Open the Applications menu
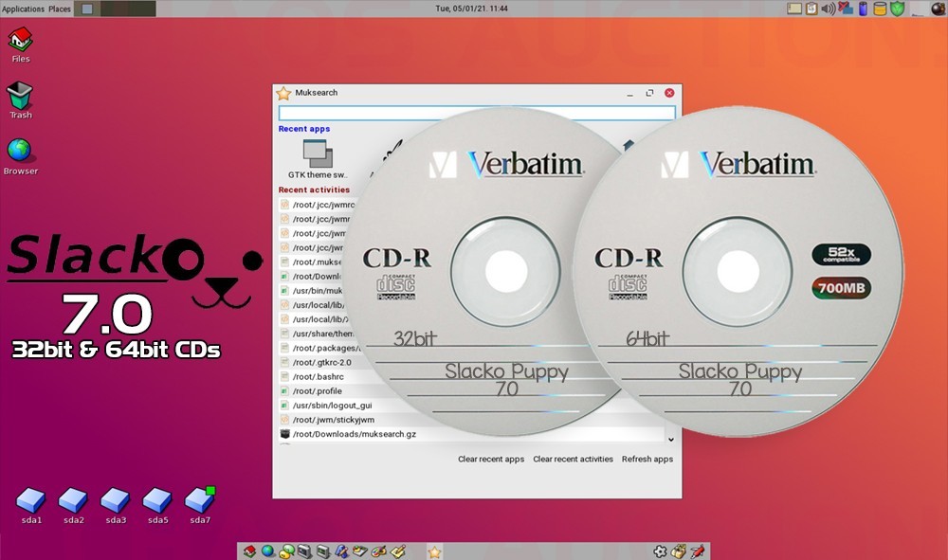Screen dimensions: 948x560 coord(23,9)
